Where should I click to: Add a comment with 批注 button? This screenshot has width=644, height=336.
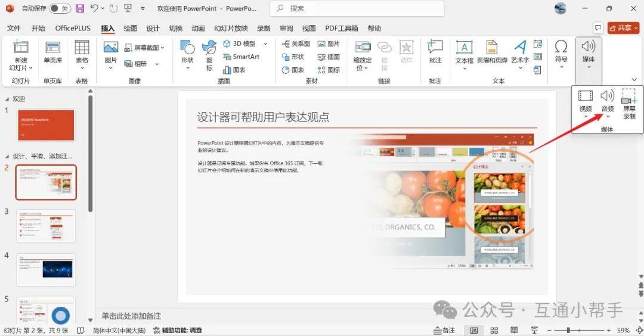pyautogui.click(x=435, y=52)
